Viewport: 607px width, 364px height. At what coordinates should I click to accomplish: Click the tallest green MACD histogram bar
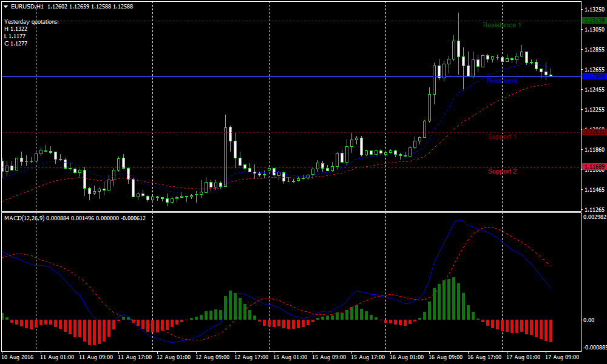tap(453, 298)
